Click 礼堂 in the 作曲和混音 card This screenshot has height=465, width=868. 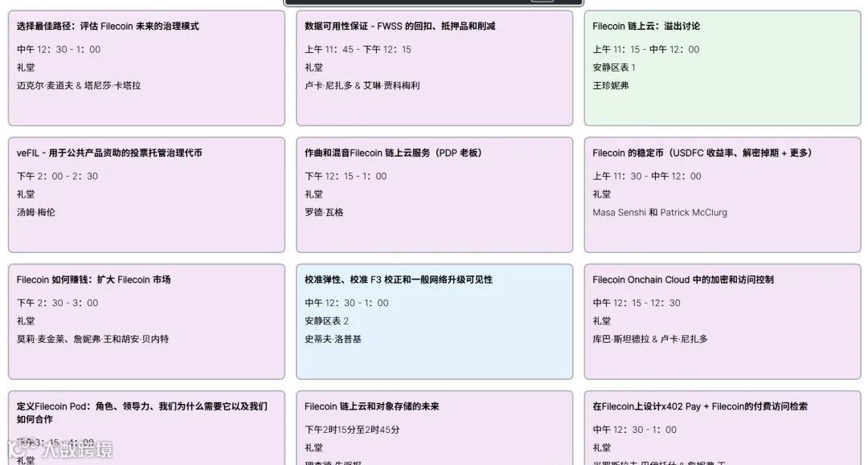313,194
